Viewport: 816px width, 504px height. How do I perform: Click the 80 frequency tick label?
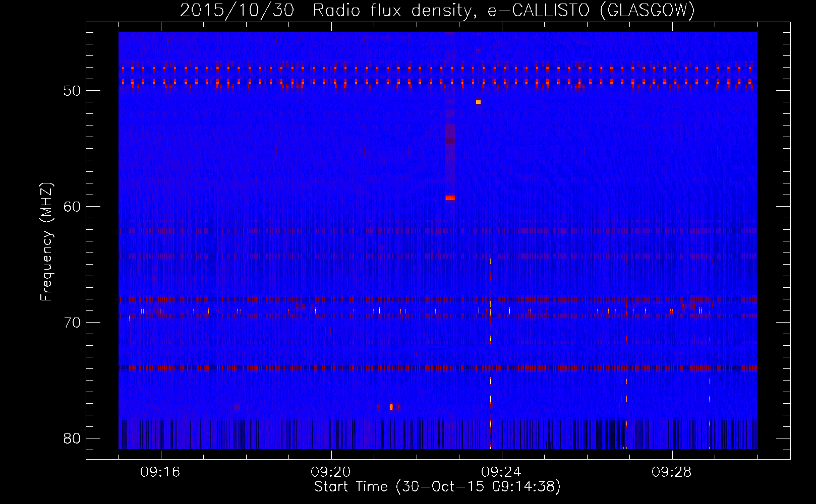tap(72, 438)
